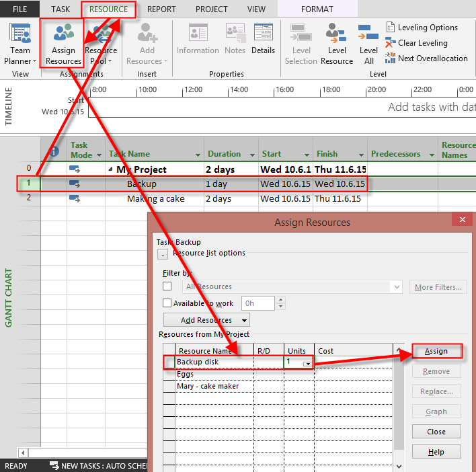
Task: Click the Assign button
Action: tap(436, 351)
